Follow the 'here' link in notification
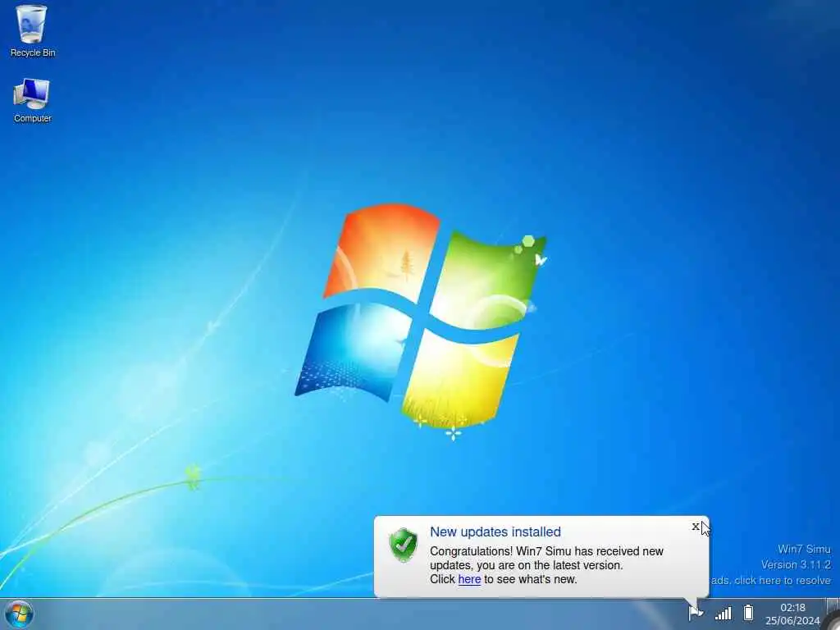The height and width of the screenshot is (630, 840). coord(469,579)
